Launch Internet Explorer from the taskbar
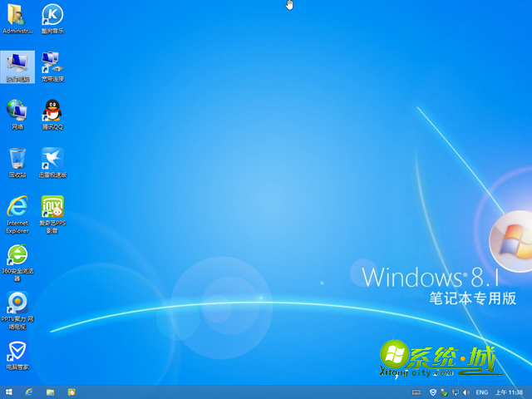 pos(29,392)
